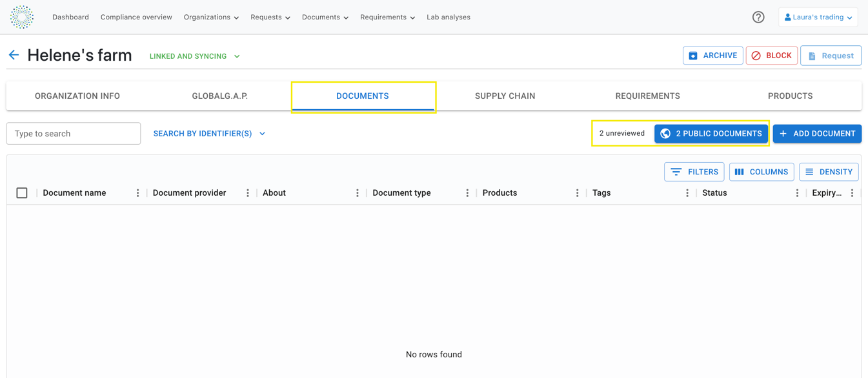Block Helene's farm
This screenshot has height=378, width=868.
pyautogui.click(x=772, y=56)
